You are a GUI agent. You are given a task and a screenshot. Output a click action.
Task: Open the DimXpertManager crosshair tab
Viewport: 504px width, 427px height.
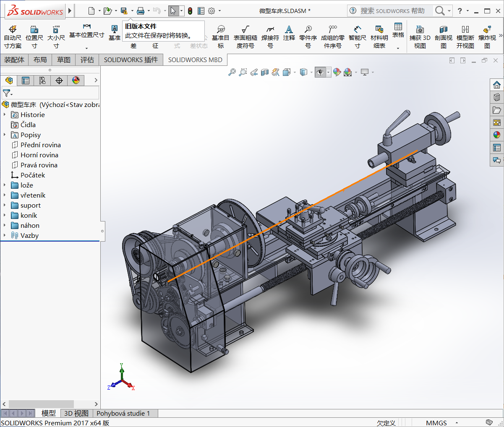tap(59, 81)
